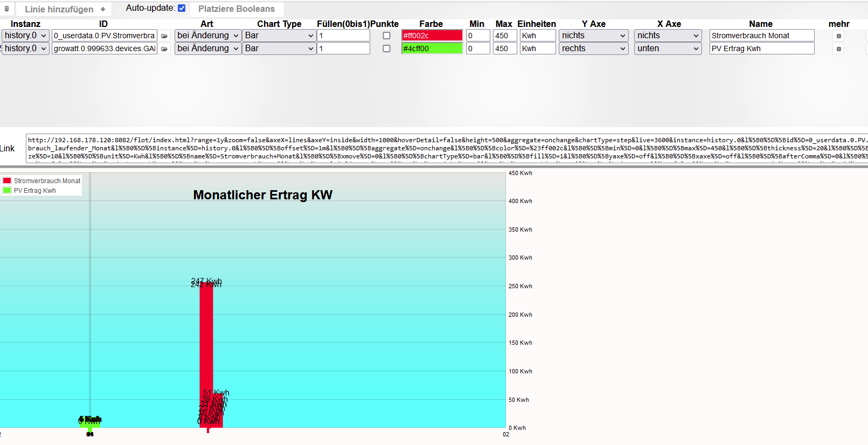Viewport: 868px width, 445px height.
Task: Click the Max field of PV Ertrag Kwh row
Action: 505,48
